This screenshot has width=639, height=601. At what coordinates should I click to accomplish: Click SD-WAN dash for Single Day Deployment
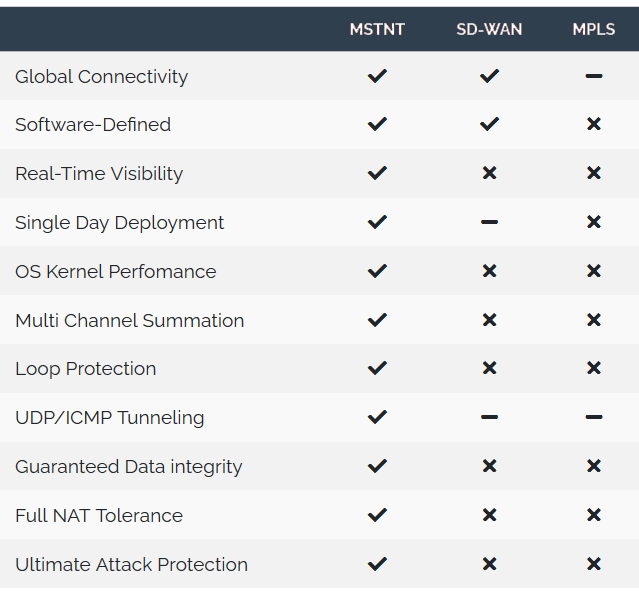(489, 222)
